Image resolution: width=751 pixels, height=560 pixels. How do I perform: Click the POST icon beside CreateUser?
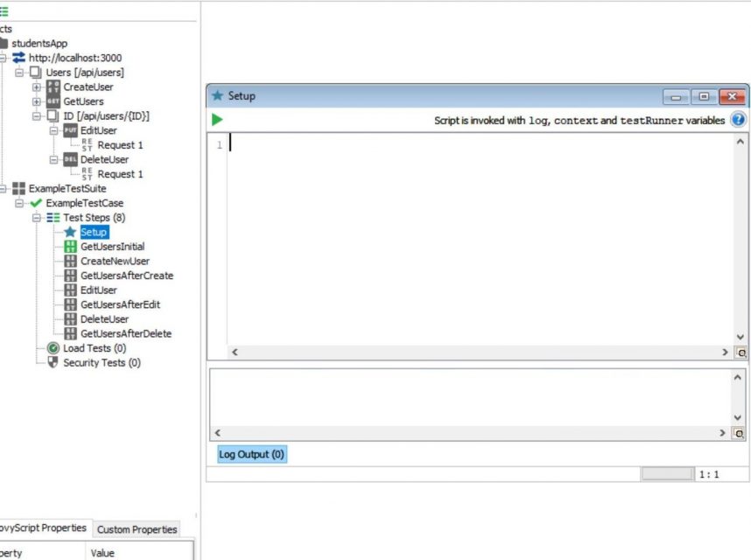[52, 87]
